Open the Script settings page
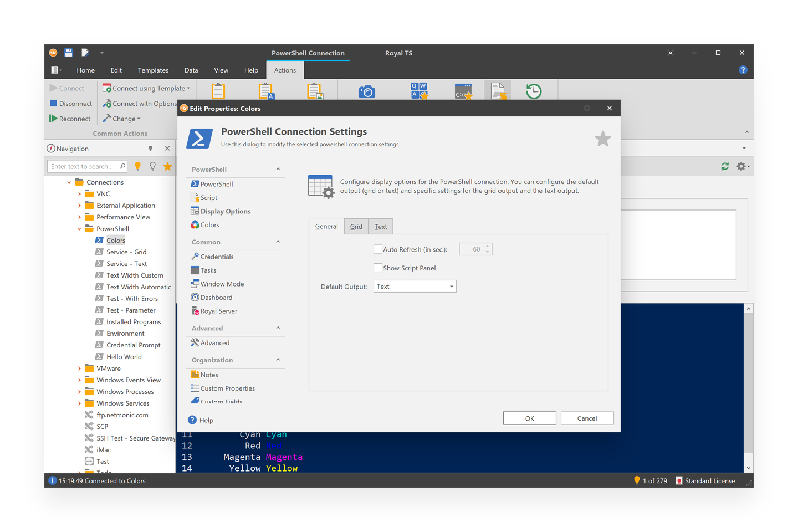Image resolution: width=798 pixels, height=532 pixels. coord(207,197)
